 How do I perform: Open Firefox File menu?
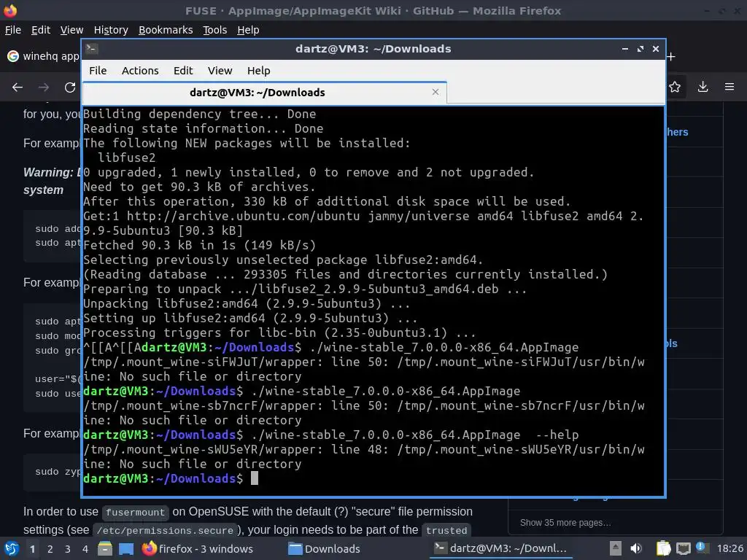point(13,30)
